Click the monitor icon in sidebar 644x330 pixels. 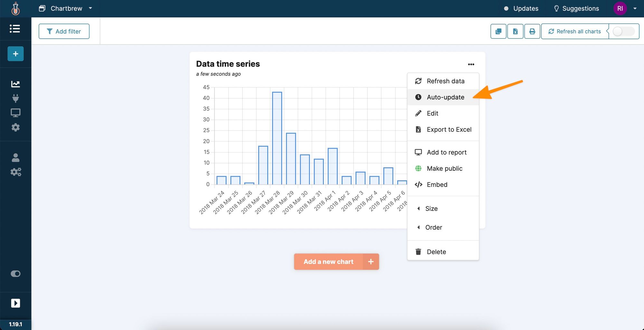pos(15,113)
